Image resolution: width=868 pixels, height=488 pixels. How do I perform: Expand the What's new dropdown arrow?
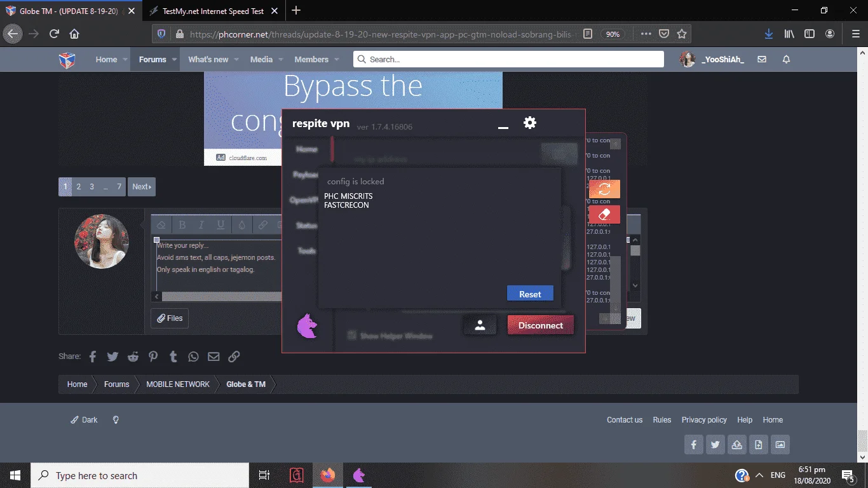point(236,60)
